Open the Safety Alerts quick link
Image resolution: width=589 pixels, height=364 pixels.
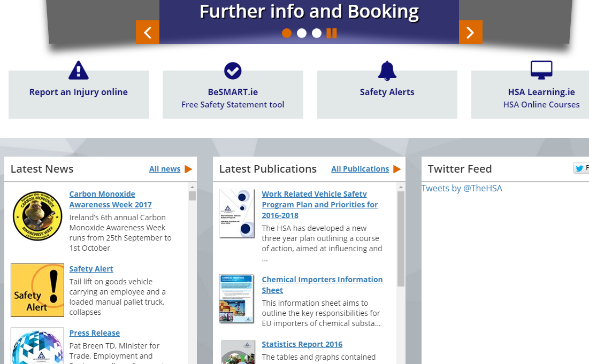pos(387,92)
